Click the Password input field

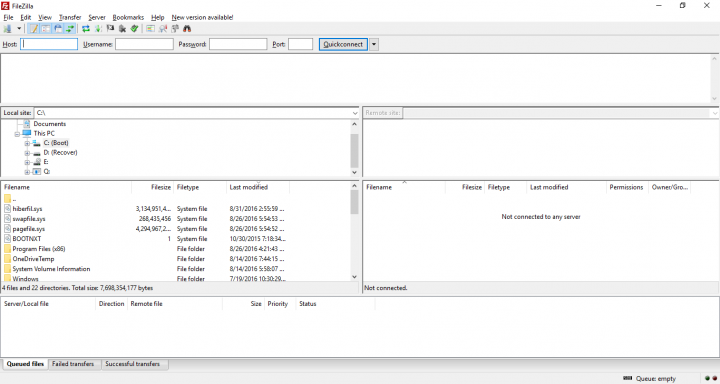click(238, 44)
